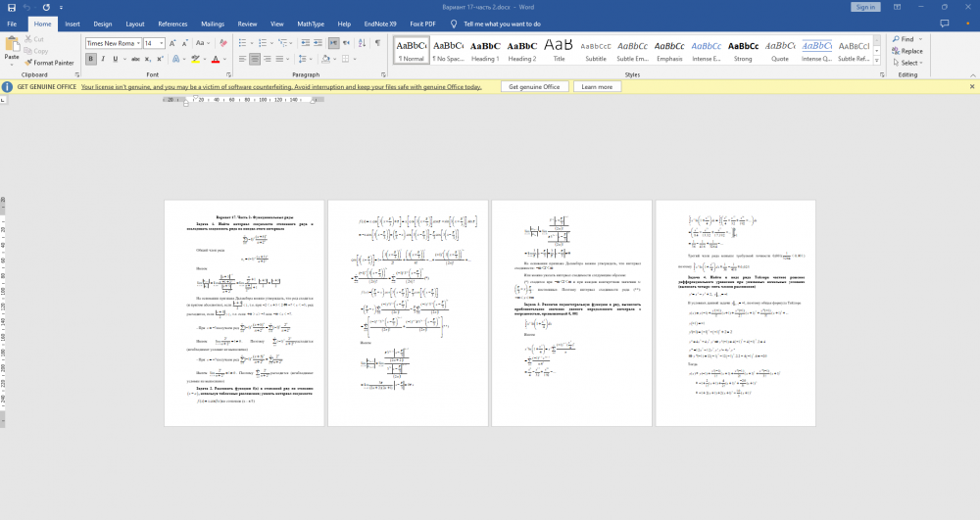Toggle Bold formatting
Viewport: 980px width, 520px height.
point(90,59)
